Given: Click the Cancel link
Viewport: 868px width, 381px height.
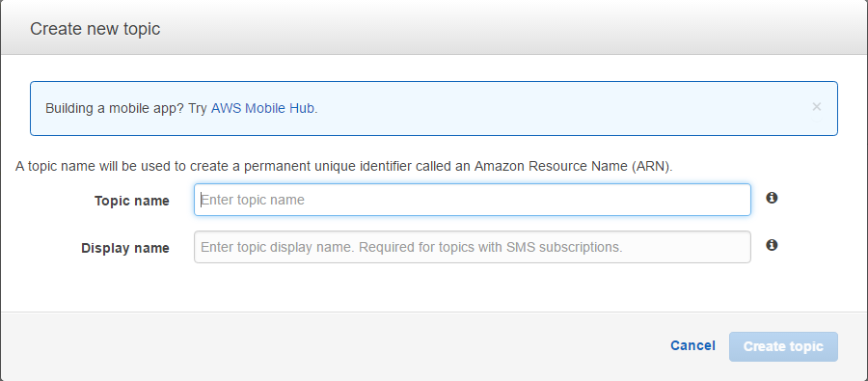Looking at the screenshot, I should point(692,345).
